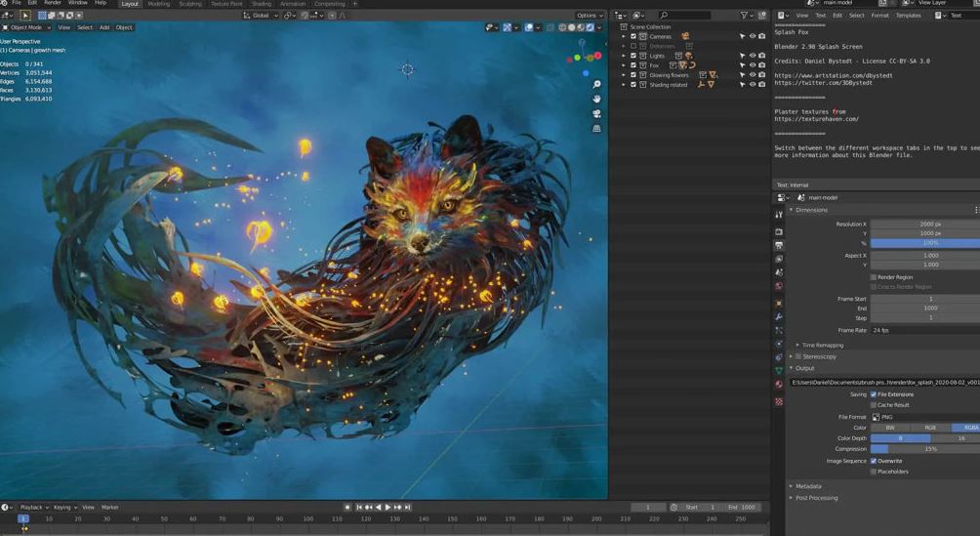Open the Object Mode dropdown
The width and height of the screenshot is (980, 536).
pyautogui.click(x=26, y=27)
